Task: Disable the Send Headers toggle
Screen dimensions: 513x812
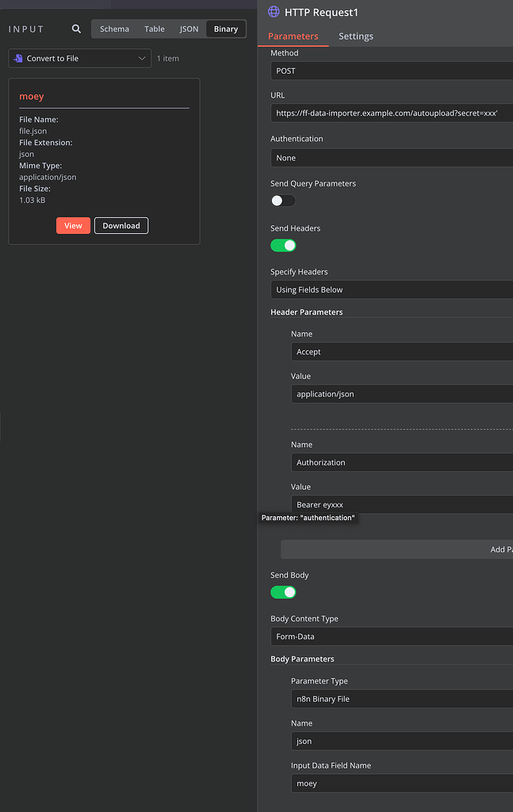Action: tap(283, 246)
